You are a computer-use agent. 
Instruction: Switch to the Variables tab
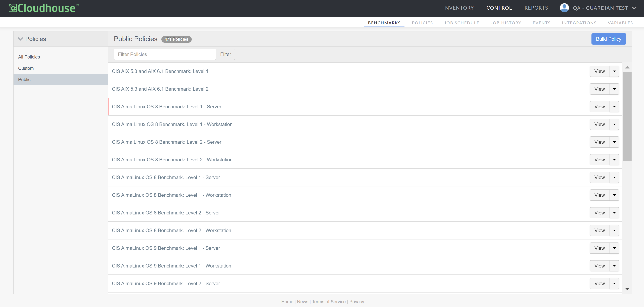click(620, 23)
